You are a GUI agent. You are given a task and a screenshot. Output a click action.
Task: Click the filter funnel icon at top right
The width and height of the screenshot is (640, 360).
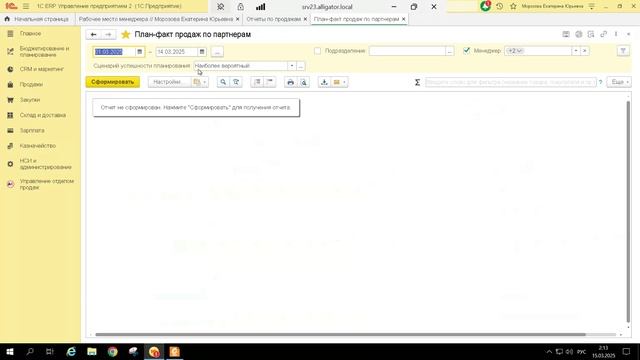[x=623, y=51]
